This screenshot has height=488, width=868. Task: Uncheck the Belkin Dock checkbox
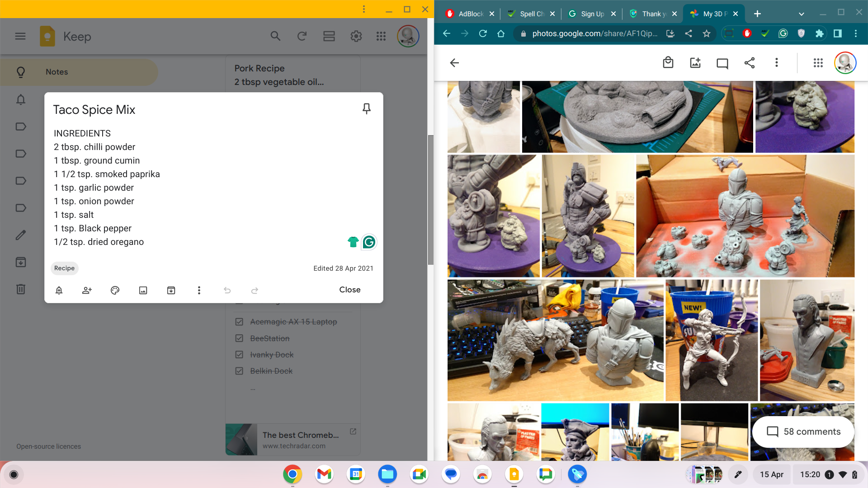[239, 371]
